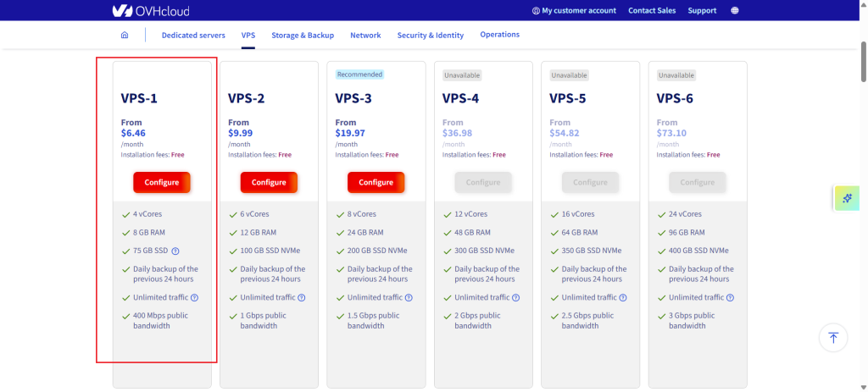Select the VPS menu item

[248, 35]
